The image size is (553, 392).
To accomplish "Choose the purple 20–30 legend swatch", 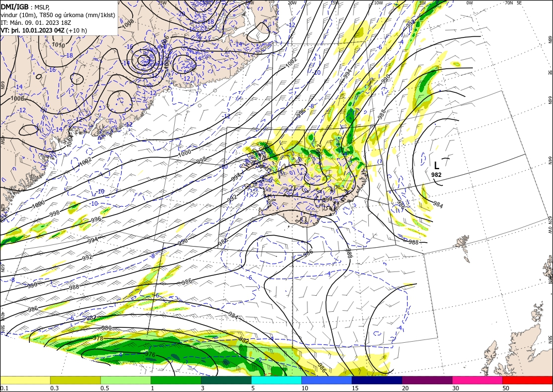I will pyautogui.click(x=427, y=380).
